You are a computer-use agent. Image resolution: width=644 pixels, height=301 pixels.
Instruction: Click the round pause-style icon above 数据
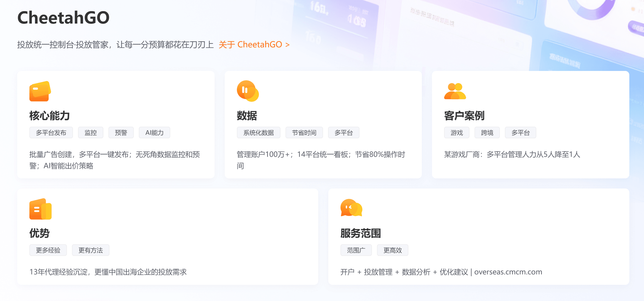click(x=248, y=91)
